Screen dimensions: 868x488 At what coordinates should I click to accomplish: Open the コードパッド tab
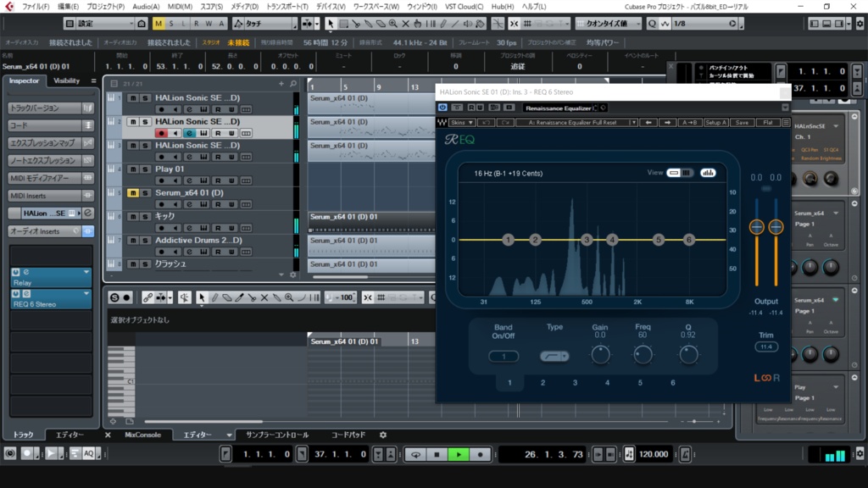pyautogui.click(x=348, y=435)
